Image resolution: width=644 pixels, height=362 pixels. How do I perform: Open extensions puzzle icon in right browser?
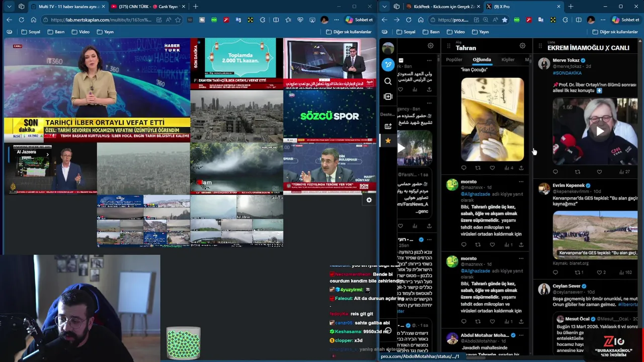point(565,20)
